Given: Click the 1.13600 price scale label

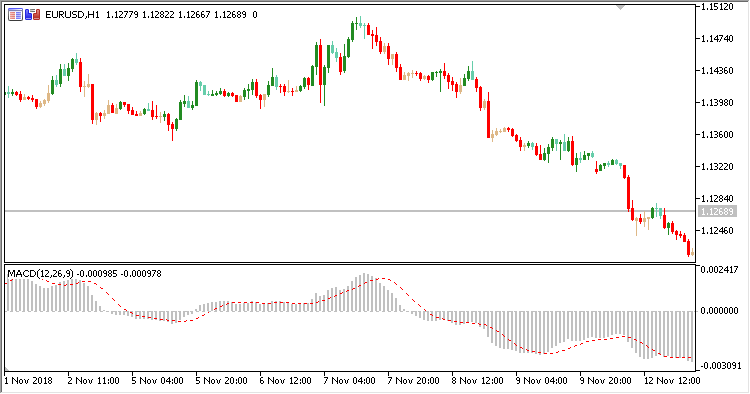Looking at the screenshot, I should [717, 135].
